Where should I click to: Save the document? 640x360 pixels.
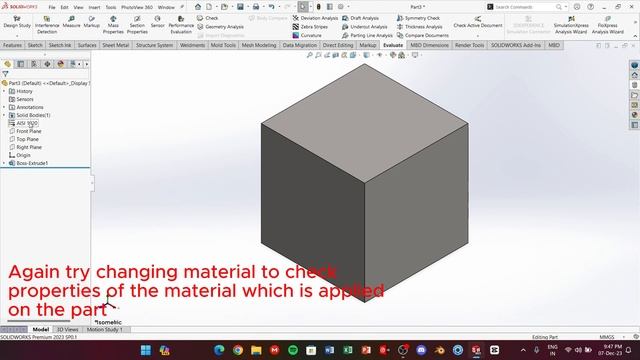240,7
